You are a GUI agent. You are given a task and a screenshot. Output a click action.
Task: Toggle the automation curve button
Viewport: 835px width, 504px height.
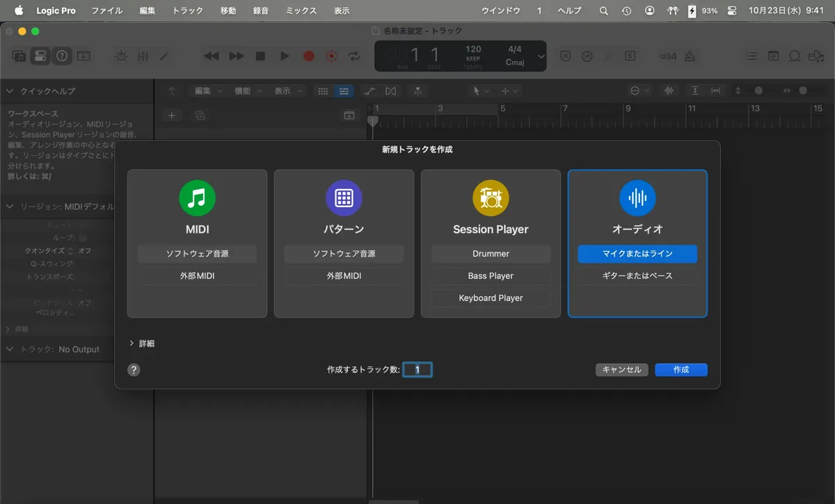coord(369,91)
